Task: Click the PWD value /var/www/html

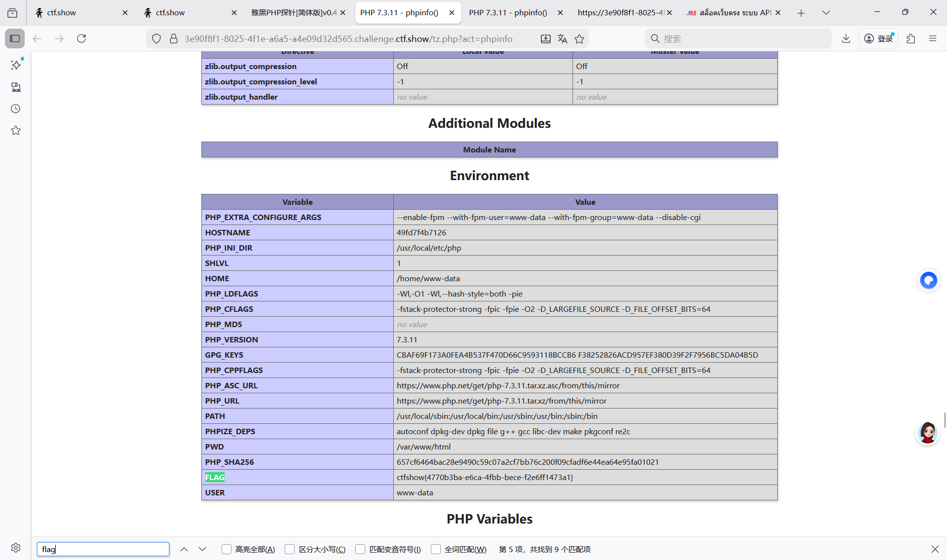Action: (423, 447)
